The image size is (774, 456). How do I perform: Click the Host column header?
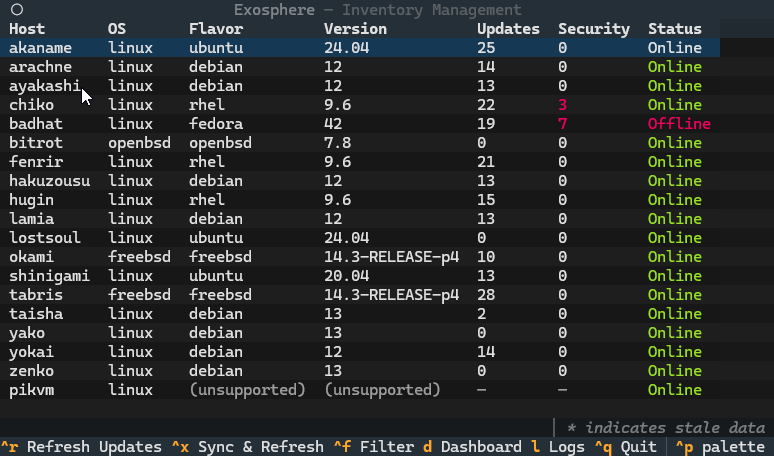click(x=25, y=29)
